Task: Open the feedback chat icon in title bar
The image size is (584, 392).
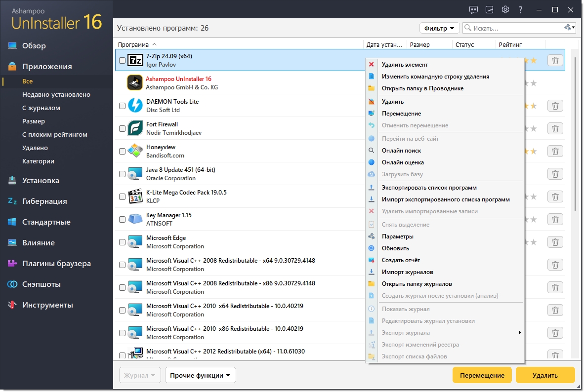Action: (473, 9)
